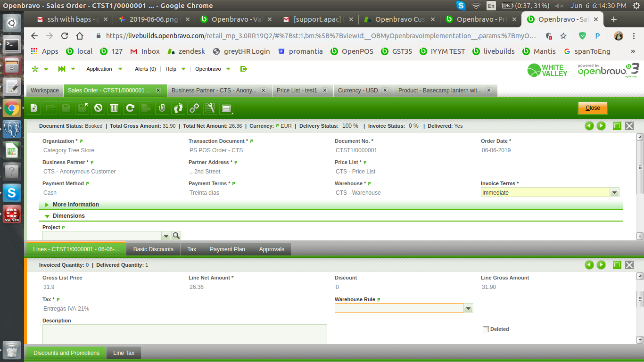644x362 pixels.
Task: Open the personalization wrench icon in the toolbar
Action: tap(210, 108)
